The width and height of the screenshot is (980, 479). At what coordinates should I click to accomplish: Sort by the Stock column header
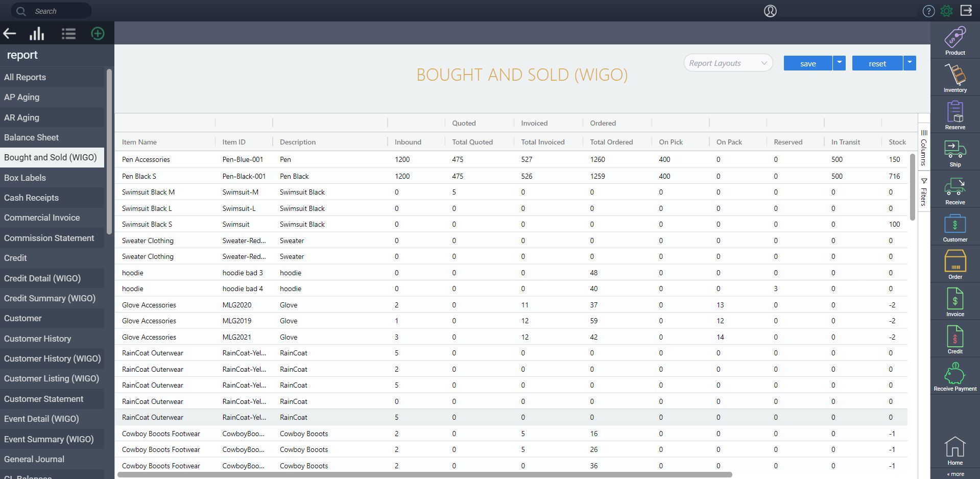897,142
